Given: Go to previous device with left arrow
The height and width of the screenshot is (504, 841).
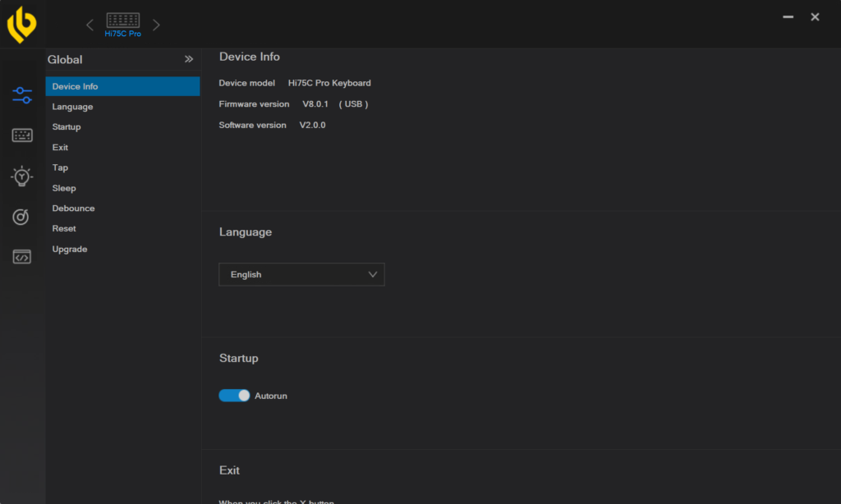Looking at the screenshot, I should pyautogui.click(x=90, y=25).
